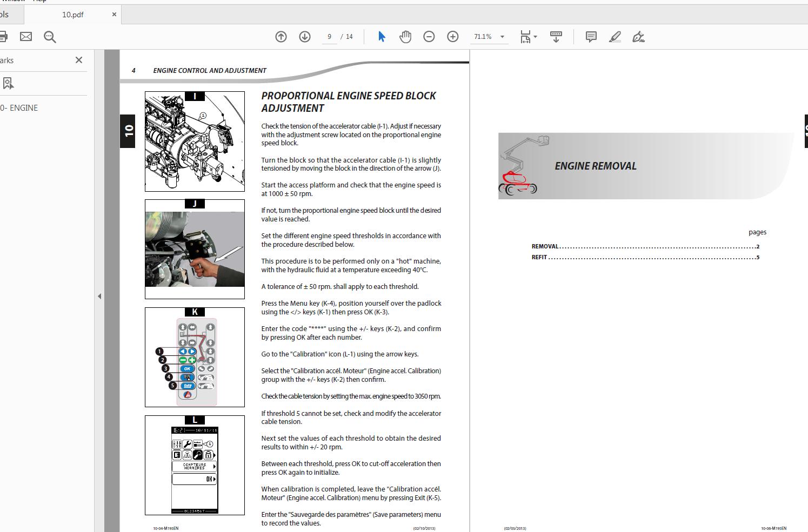Click the read mode / scrolling icon
This screenshot has width=808, height=532.
click(x=556, y=37)
